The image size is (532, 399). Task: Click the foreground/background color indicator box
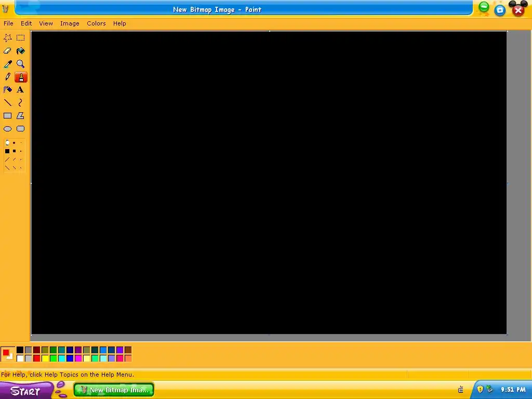(x=7, y=354)
